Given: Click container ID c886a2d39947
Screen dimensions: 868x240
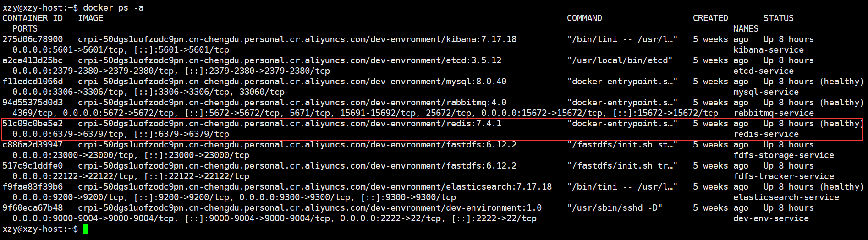Looking at the screenshot, I should [33, 145].
